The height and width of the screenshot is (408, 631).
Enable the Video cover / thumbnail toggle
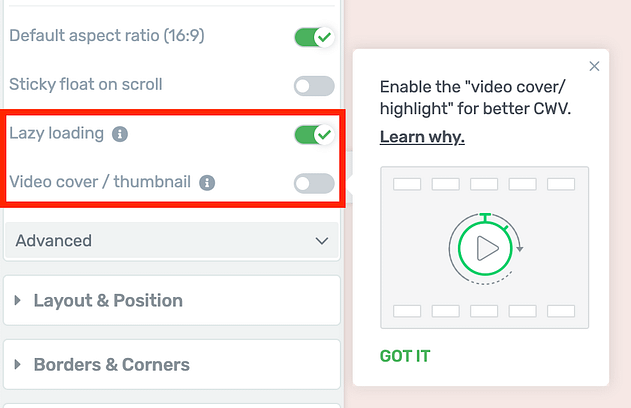point(314,183)
